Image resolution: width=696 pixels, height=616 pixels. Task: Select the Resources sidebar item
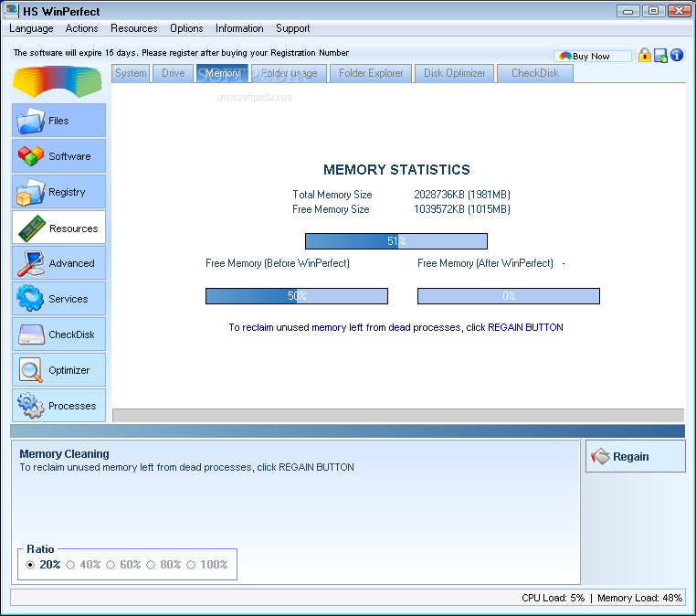coord(58,228)
